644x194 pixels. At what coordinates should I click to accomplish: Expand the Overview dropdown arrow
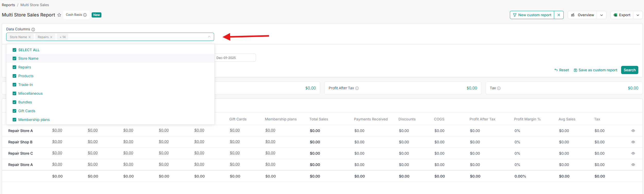[602, 15]
